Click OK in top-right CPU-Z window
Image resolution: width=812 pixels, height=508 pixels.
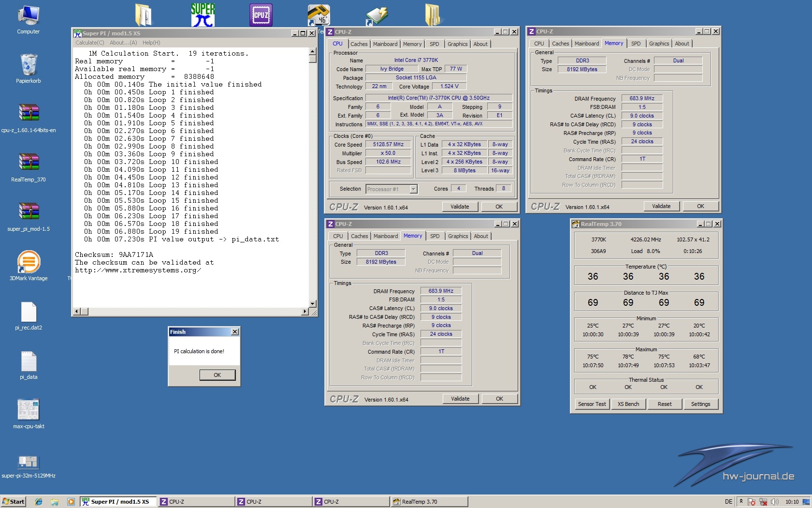coord(700,206)
